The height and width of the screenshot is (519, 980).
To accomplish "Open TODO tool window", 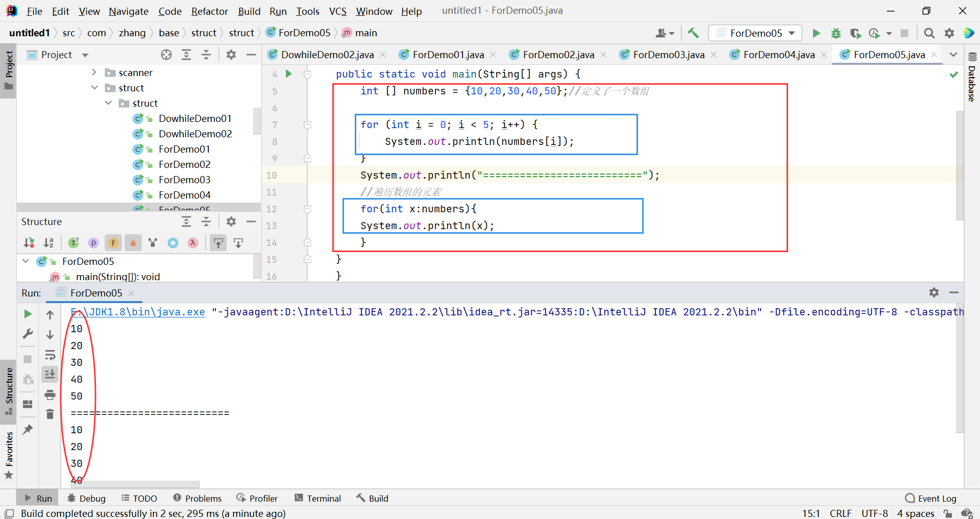I will pyautogui.click(x=139, y=498).
